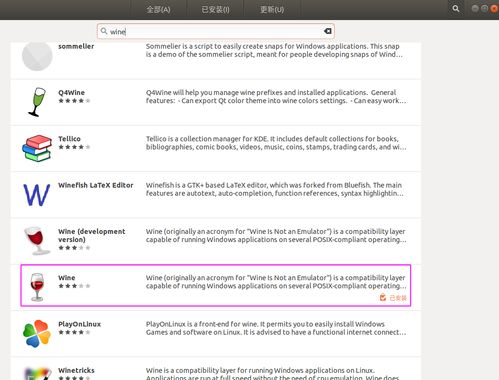Screen dimensions: 499x380
Task: Open the Tellico description text
Action: 276,143
